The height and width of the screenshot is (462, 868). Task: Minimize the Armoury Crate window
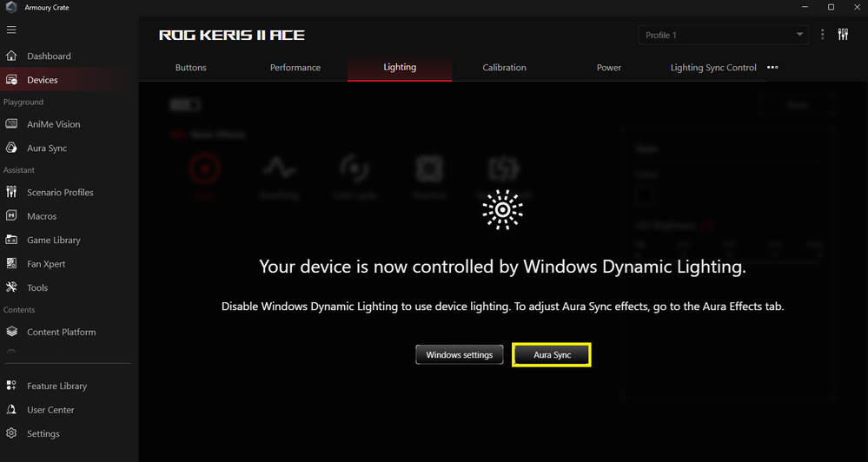pos(805,7)
